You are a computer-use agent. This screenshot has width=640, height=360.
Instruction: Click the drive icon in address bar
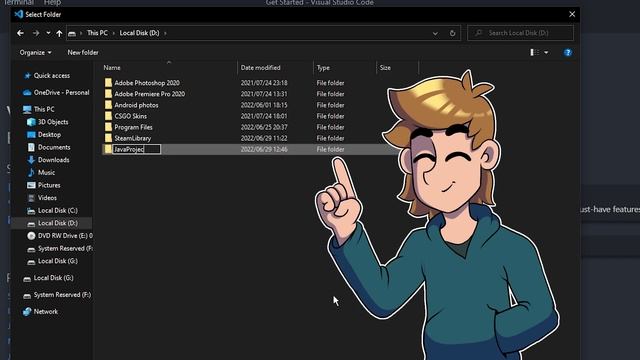72,33
